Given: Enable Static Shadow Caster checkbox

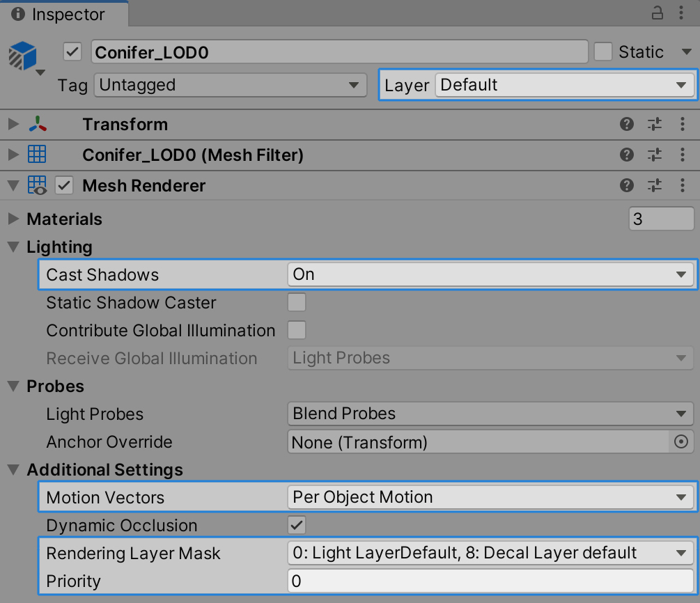Looking at the screenshot, I should click(297, 302).
